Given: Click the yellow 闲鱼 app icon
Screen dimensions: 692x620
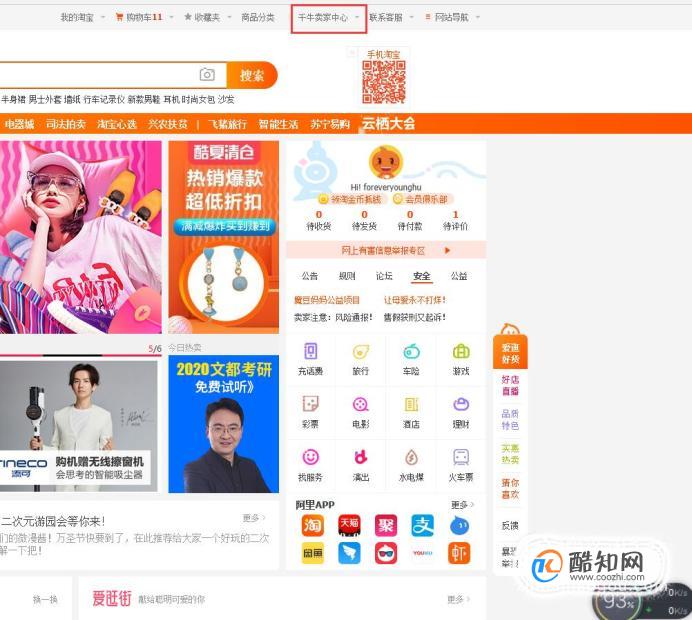Looking at the screenshot, I should point(312,553).
